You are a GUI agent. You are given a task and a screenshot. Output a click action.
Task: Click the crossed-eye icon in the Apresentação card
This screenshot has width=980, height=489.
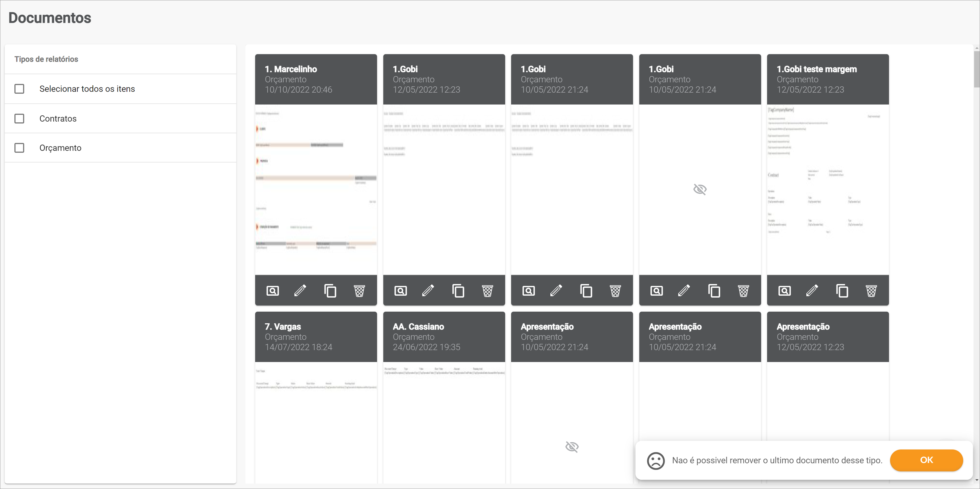coord(572,446)
